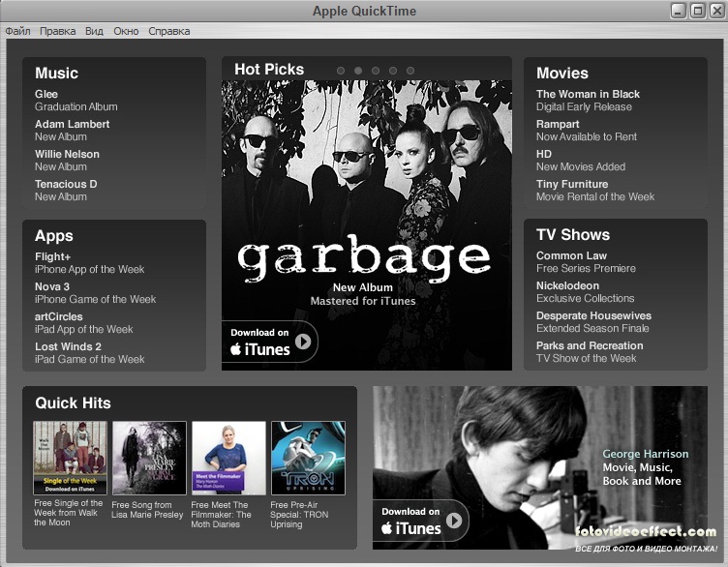Image resolution: width=728 pixels, height=567 pixels.
Task: Click the Quick Hits heading
Action: point(73,403)
